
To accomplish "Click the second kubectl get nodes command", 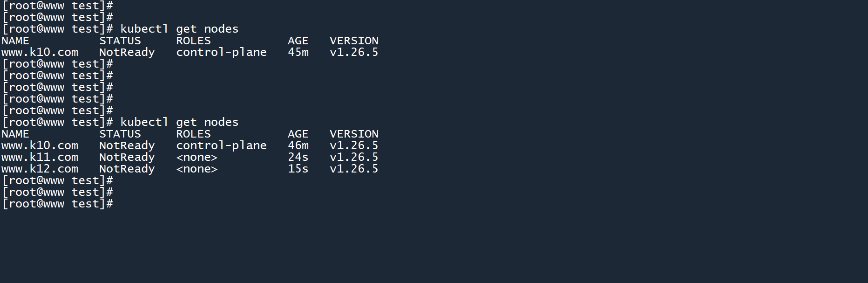I will click(x=179, y=123).
